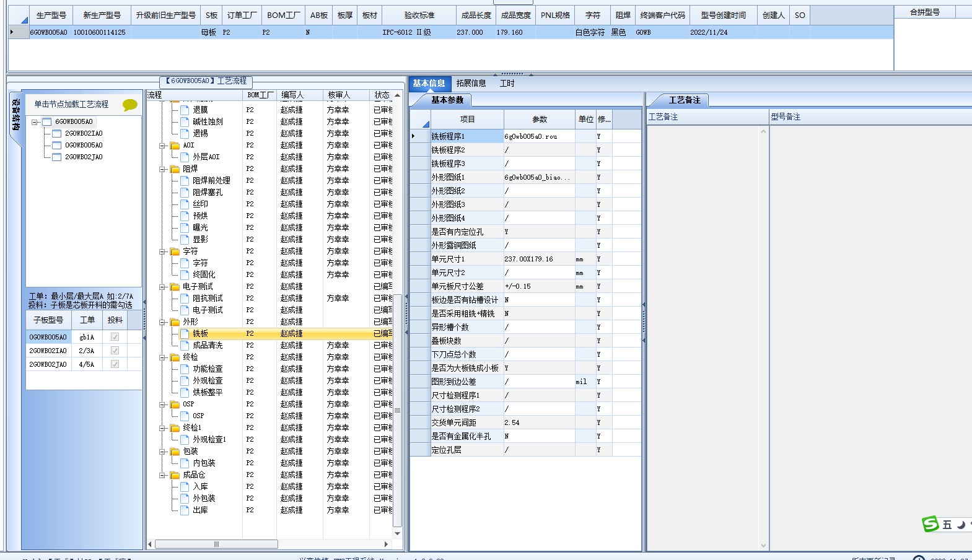Click the folder icon for 成品仓 group

(175, 475)
